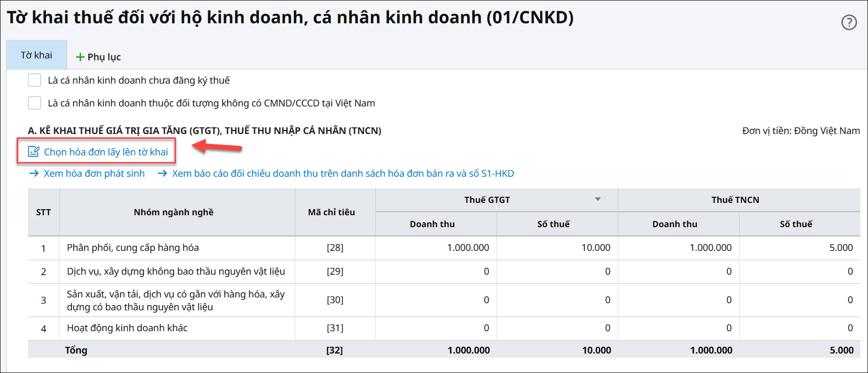Click GTGT Số thuế cell for Hoạt động kinh doanh khác
The height and width of the screenshot is (373, 868).
coord(557,328)
